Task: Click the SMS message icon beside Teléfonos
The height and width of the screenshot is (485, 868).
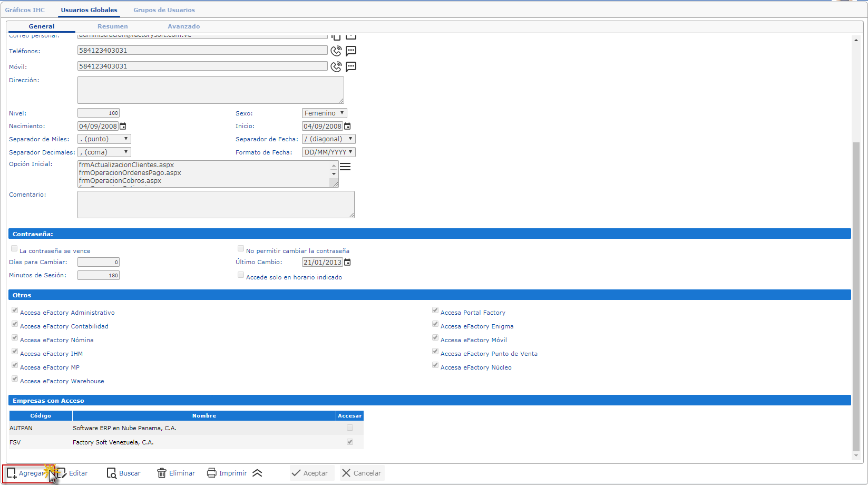Action: tap(351, 51)
